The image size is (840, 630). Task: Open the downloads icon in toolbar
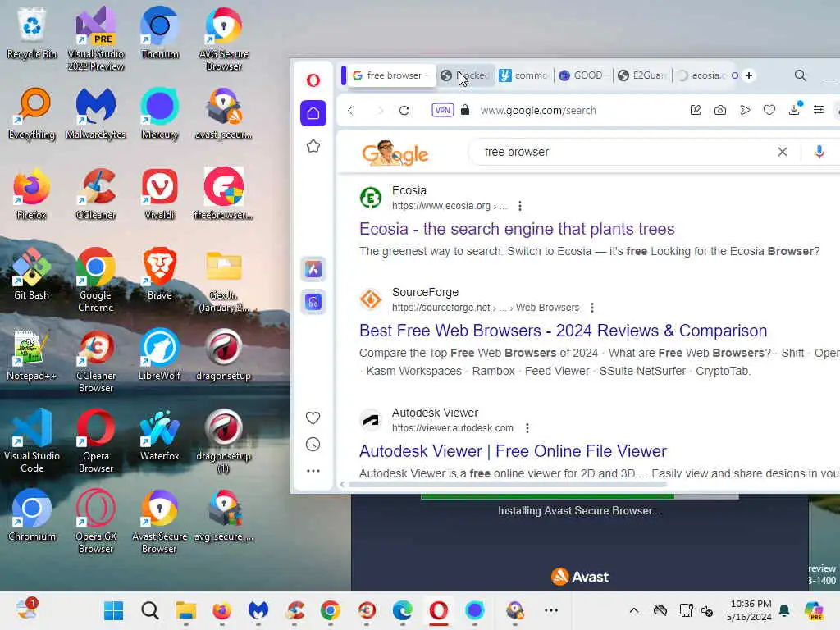click(794, 109)
